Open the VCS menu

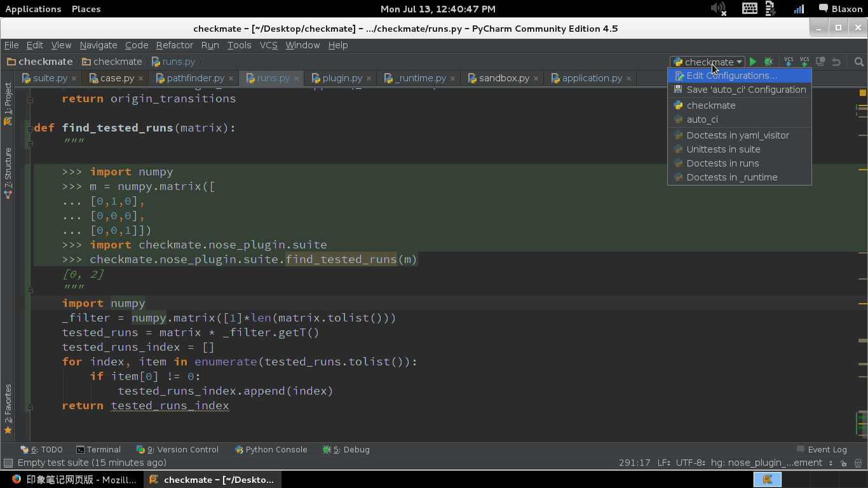269,45
